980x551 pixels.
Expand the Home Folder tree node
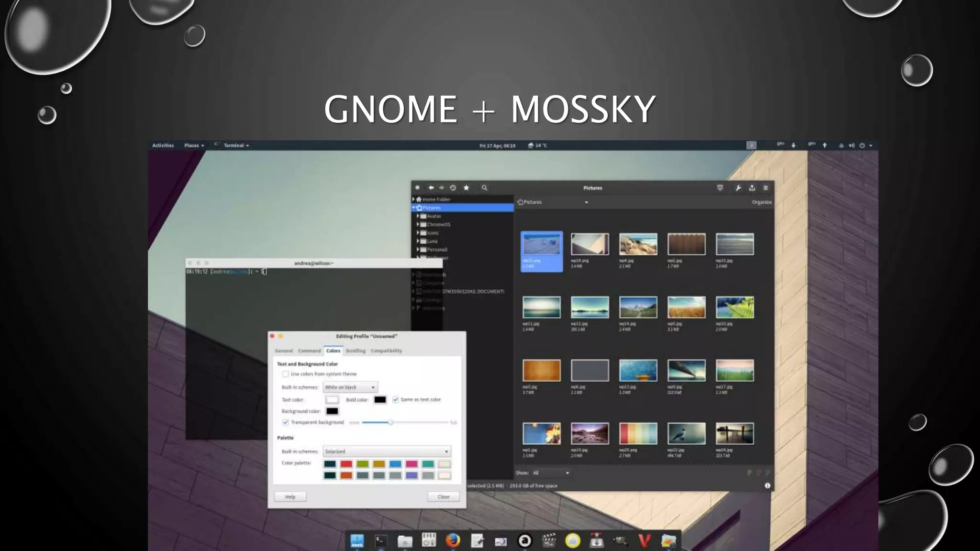(414, 199)
